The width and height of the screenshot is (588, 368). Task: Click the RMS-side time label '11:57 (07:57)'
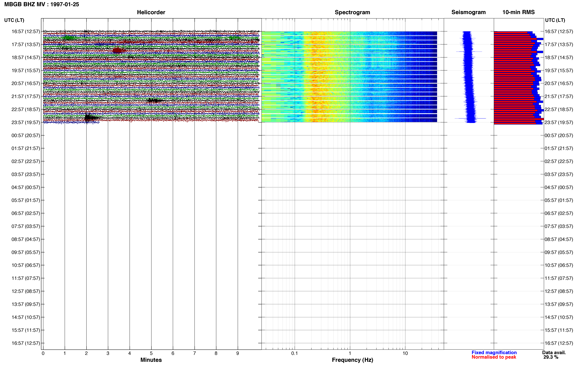pyautogui.click(x=559, y=278)
